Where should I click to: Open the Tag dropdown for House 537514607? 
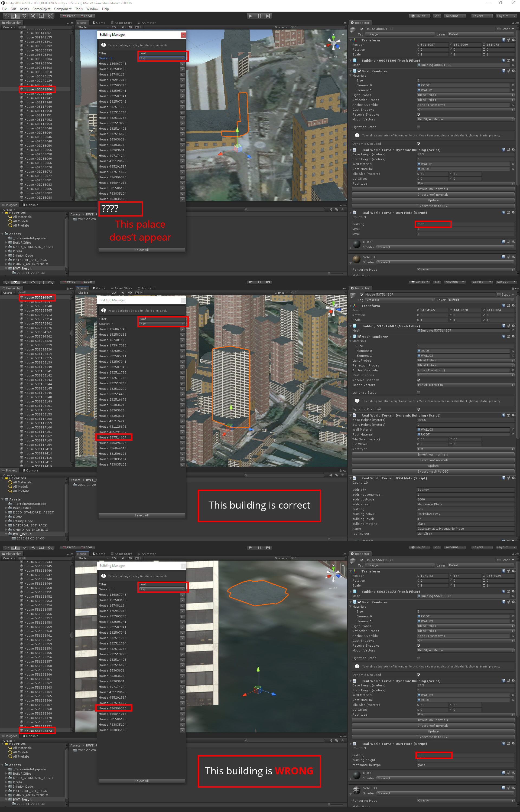click(400, 300)
